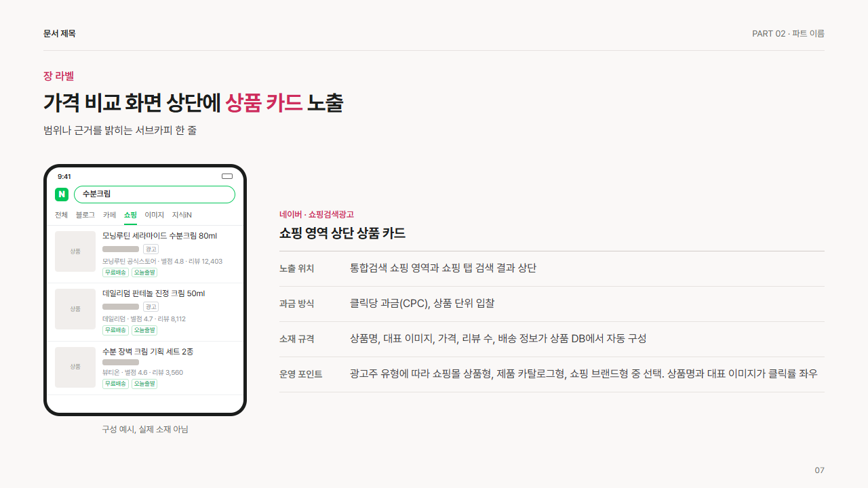Viewport: 868px width, 488px height.
Task: Click the 문서 제목 header text
Action: point(60,33)
